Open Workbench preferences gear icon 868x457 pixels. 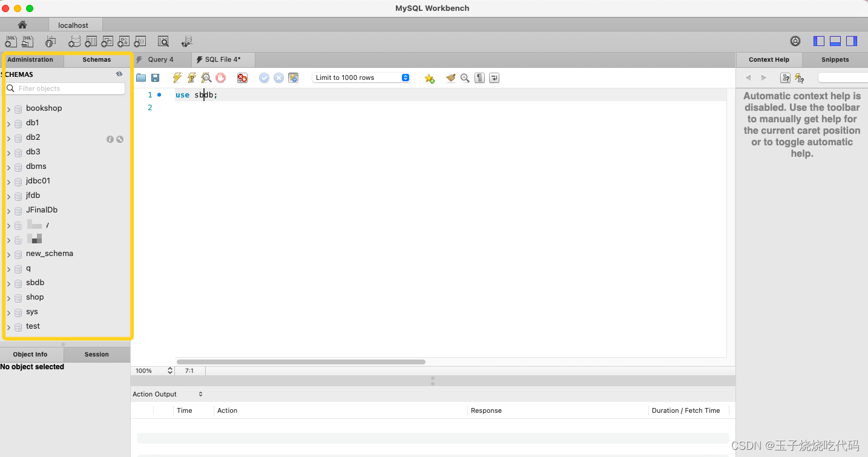pyautogui.click(x=795, y=41)
